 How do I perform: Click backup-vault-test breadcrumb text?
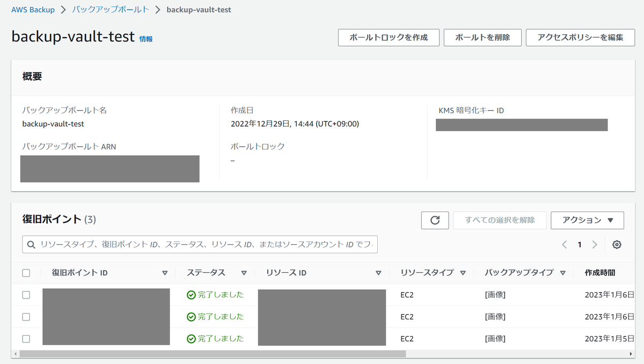pyautogui.click(x=199, y=10)
